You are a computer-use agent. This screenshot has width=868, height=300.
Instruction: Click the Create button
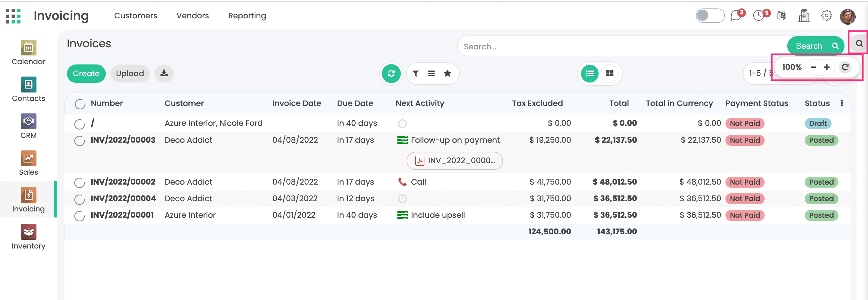coord(86,73)
